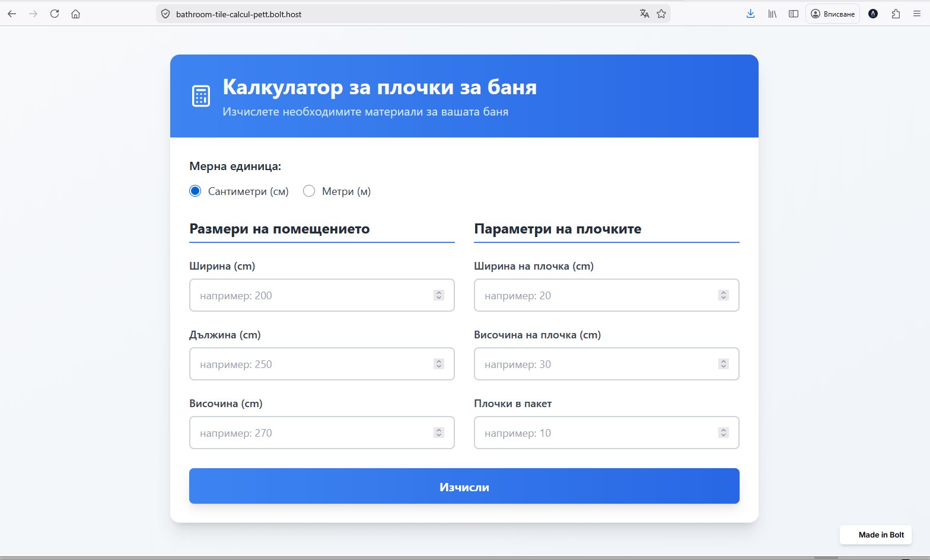This screenshot has width=930, height=560.
Task: Click the Размери на помещението heading
Action: (x=279, y=229)
